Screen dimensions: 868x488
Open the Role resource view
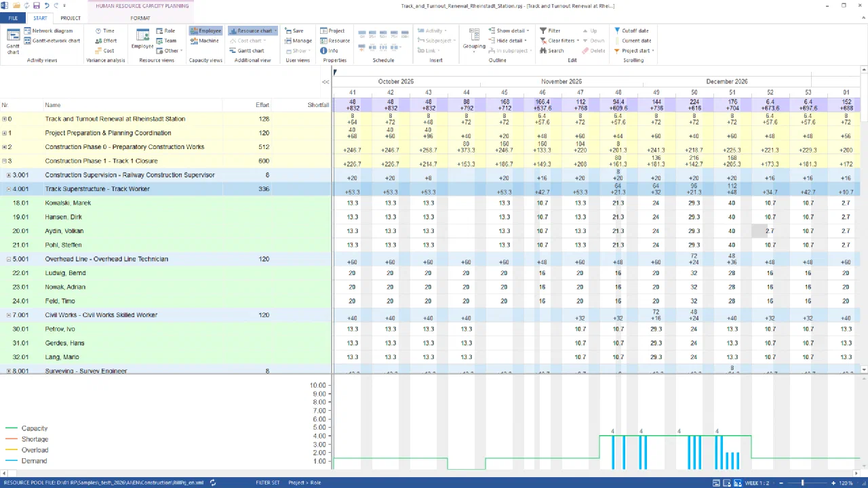click(x=165, y=30)
